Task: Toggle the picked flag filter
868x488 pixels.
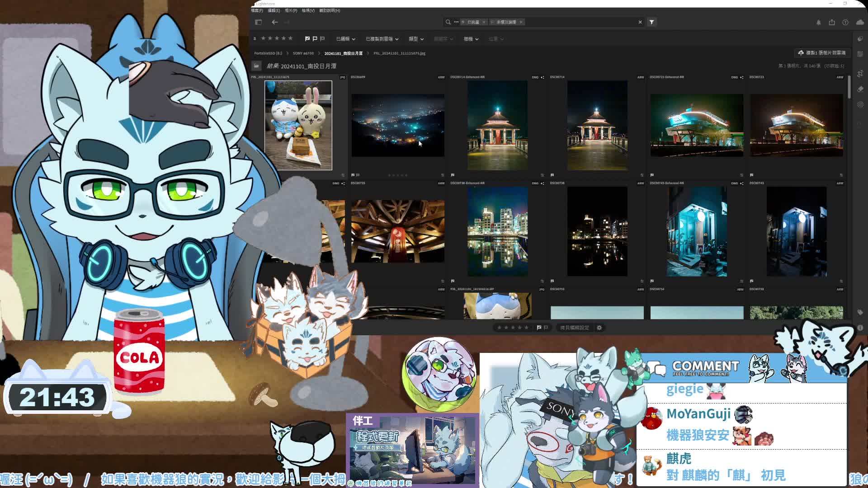Action: coord(307,38)
